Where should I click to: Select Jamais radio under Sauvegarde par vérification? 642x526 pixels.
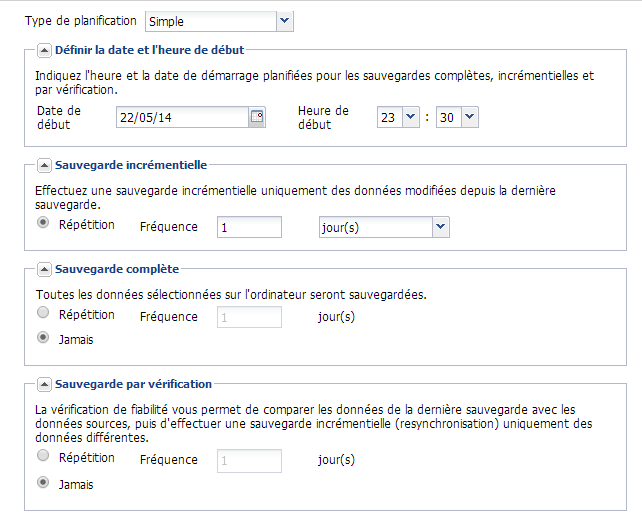pos(43,483)
